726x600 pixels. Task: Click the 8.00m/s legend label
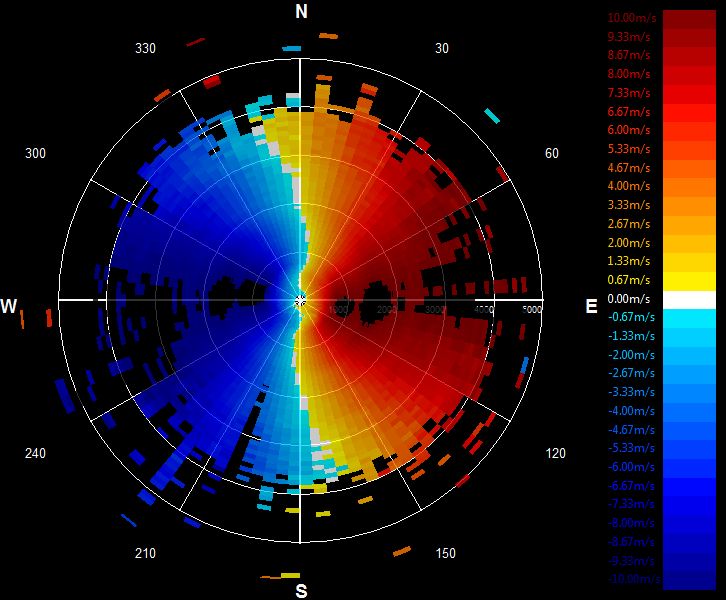629,74
